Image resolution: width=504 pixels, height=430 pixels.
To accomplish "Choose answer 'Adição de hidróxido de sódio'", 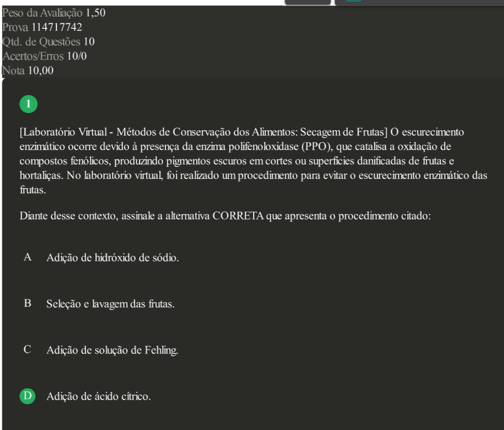I will (x=113, y=258).
